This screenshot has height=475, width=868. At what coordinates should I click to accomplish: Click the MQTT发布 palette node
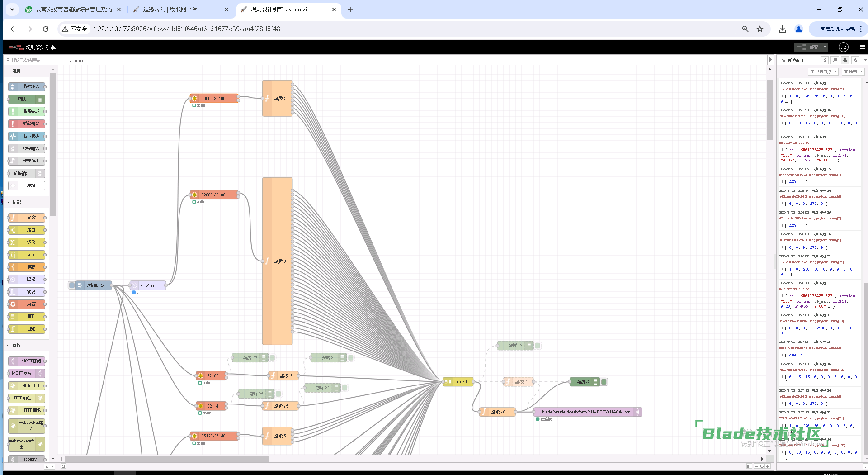(x=27, y=373)
